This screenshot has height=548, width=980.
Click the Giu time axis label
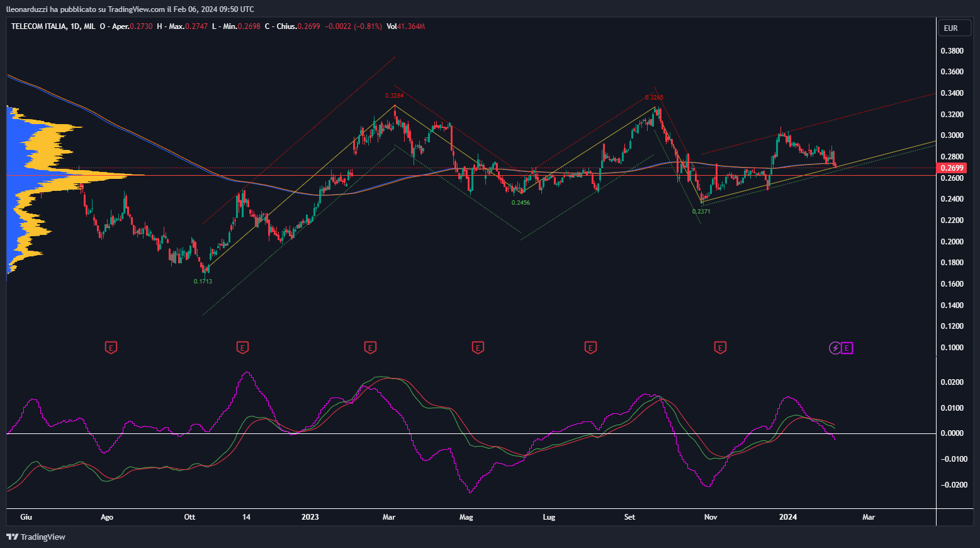tap(26, 517)
